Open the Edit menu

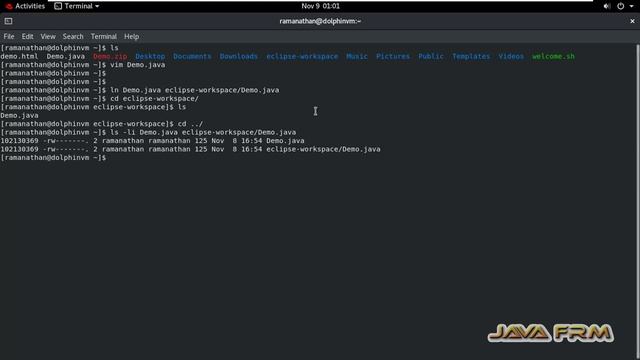[x=27, y=37]
